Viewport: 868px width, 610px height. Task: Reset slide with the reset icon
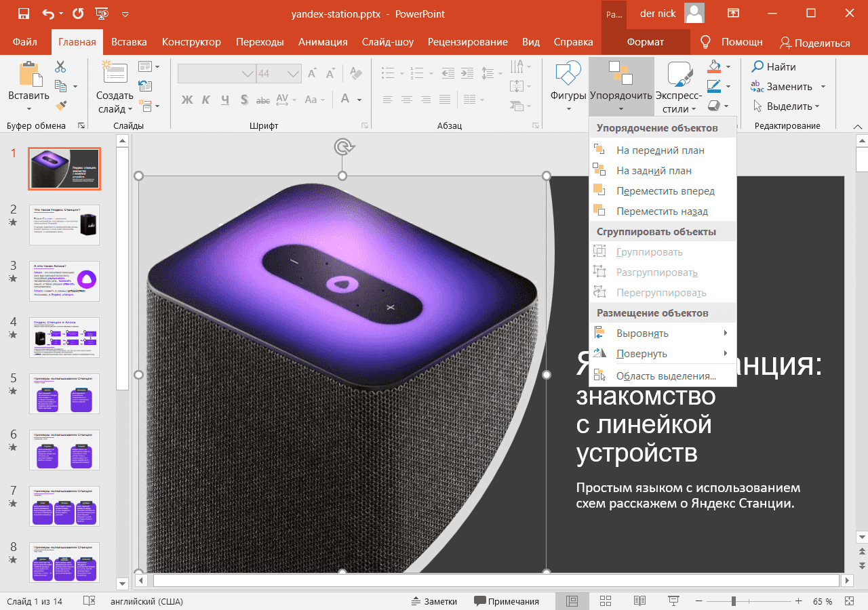pos(144,86)
